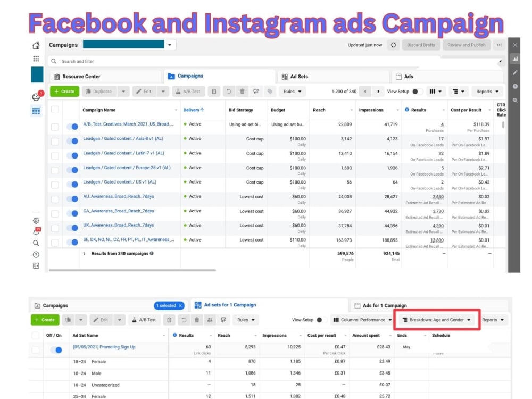This screenshot has width=532, height=399.
Task: Click the search magnifier icon in the sidebar
Action: coord(36,243)
